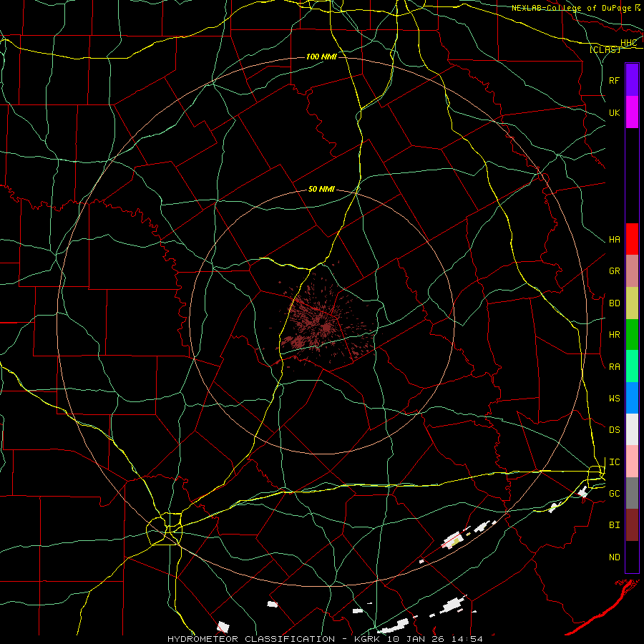
Task: Click the RA legend label
Action: pyautogui.click(x=614, y=367)
